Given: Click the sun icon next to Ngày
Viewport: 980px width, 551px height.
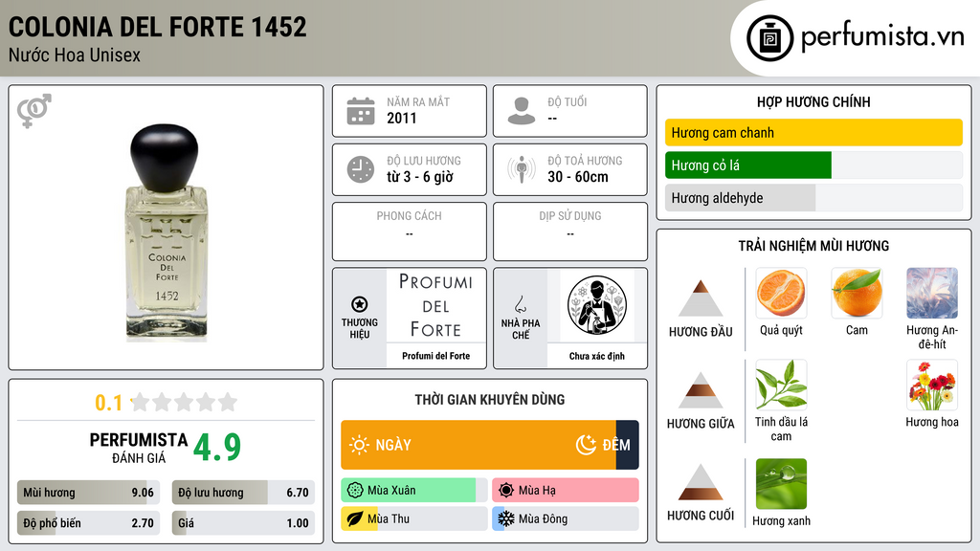Looking at the screenshot, I should [360, 445].
